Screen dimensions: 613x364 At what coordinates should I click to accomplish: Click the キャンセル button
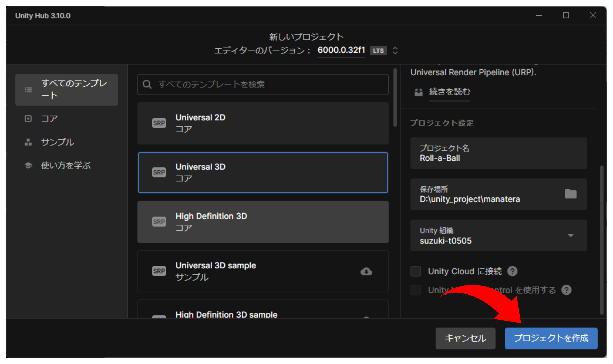tap(465, 338)
